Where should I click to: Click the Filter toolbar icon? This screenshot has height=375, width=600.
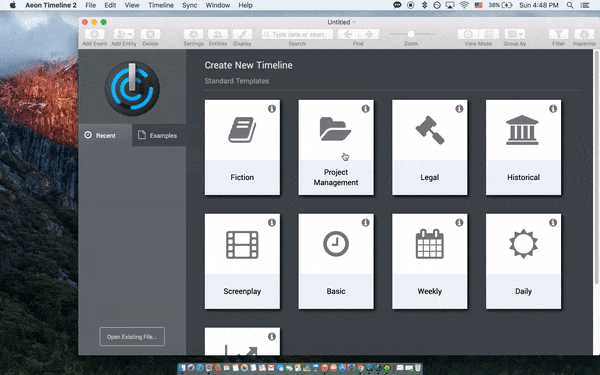(x=559, y=34)
